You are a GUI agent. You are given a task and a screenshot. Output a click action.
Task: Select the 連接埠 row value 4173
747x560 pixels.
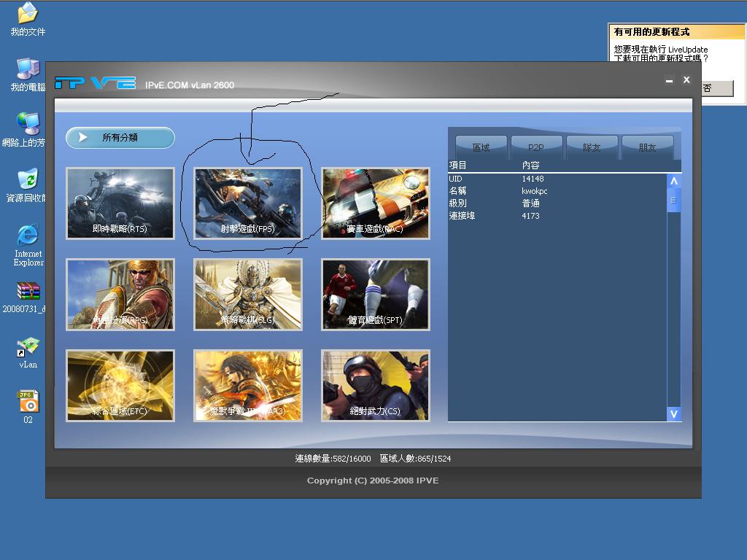coord(531,216)
